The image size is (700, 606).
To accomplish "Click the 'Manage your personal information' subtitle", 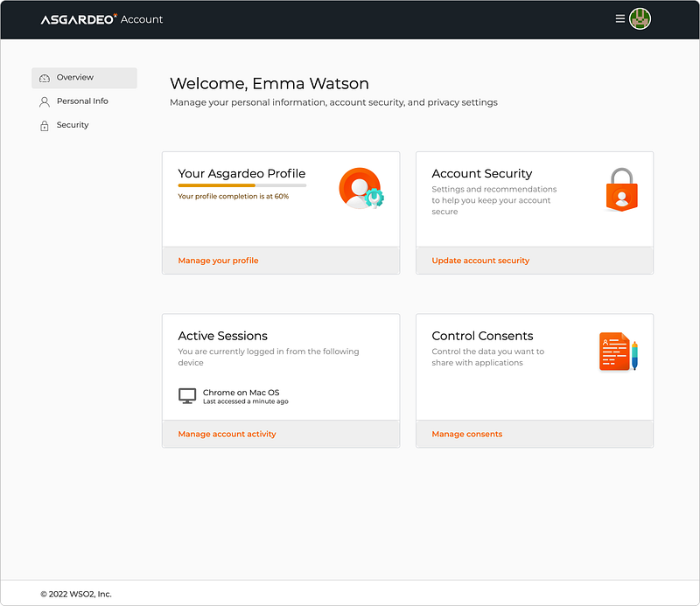I will tap(333, 102).
